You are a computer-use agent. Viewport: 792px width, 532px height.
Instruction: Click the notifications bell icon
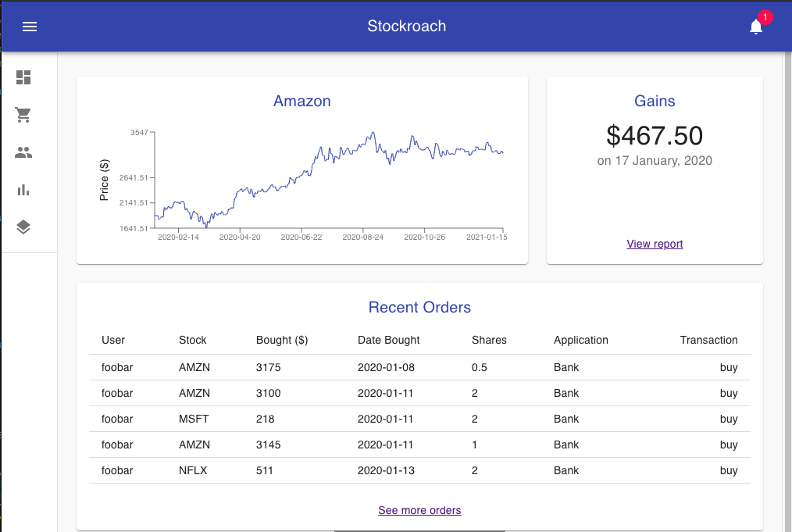coord(755,27)
